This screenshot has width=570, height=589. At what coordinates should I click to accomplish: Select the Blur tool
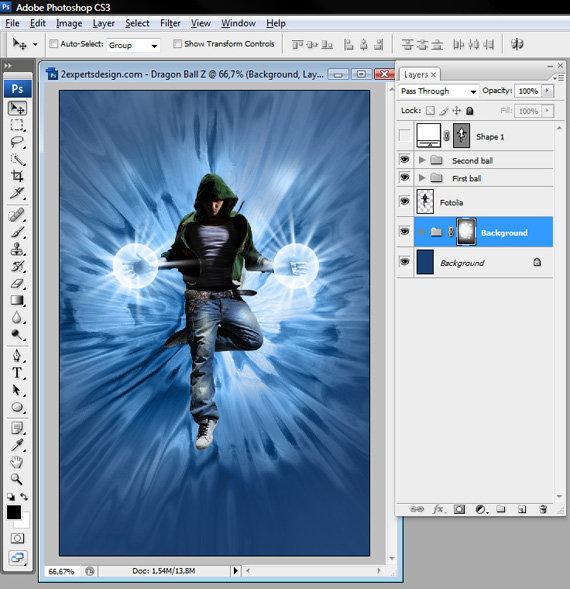17,317
